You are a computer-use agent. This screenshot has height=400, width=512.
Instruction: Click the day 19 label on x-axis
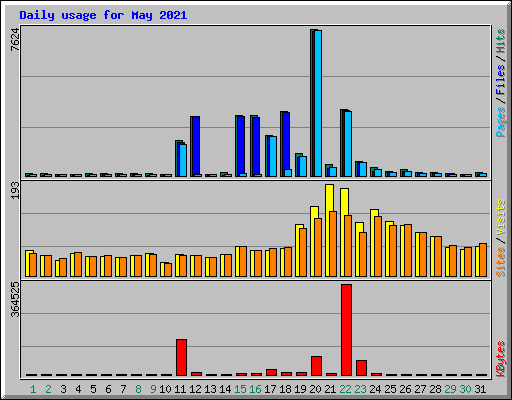coord(300,389)
